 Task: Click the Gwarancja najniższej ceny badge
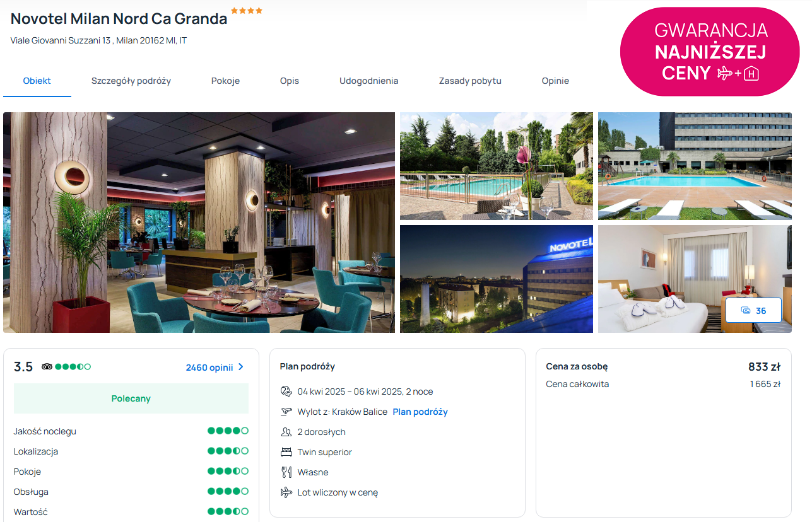710,52
